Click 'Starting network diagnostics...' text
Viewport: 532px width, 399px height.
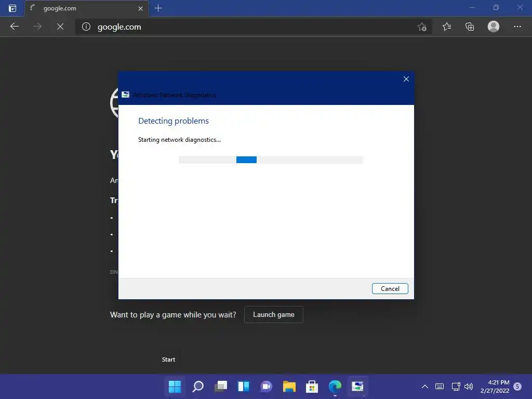pos(179,140)
